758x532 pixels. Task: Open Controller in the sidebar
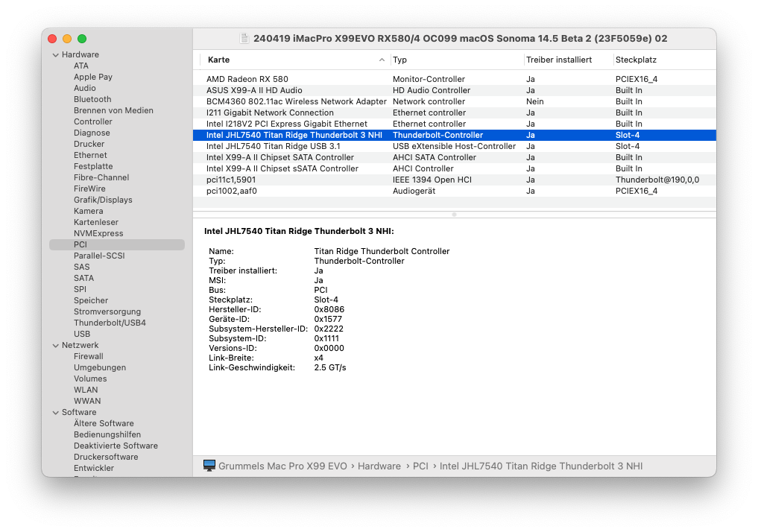[x=93, y=121]
